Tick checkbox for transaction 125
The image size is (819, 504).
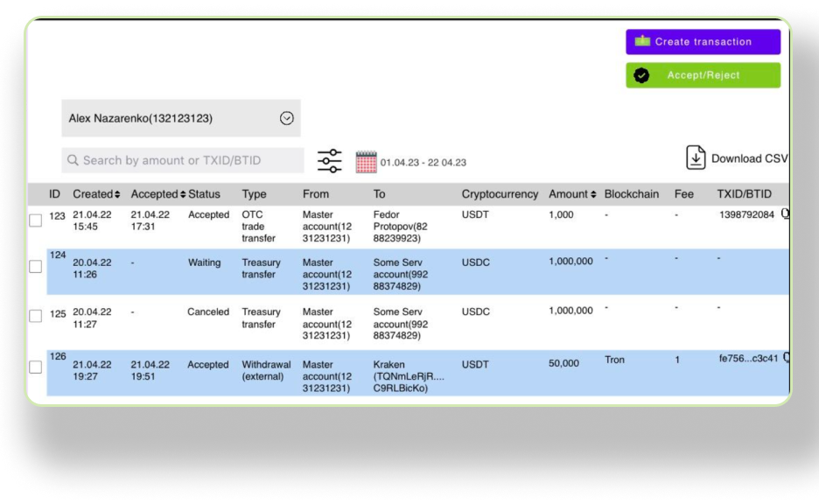coord(36,316)
